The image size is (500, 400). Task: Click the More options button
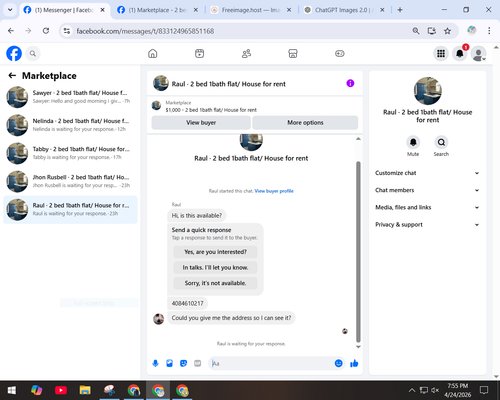coord(305,123)
